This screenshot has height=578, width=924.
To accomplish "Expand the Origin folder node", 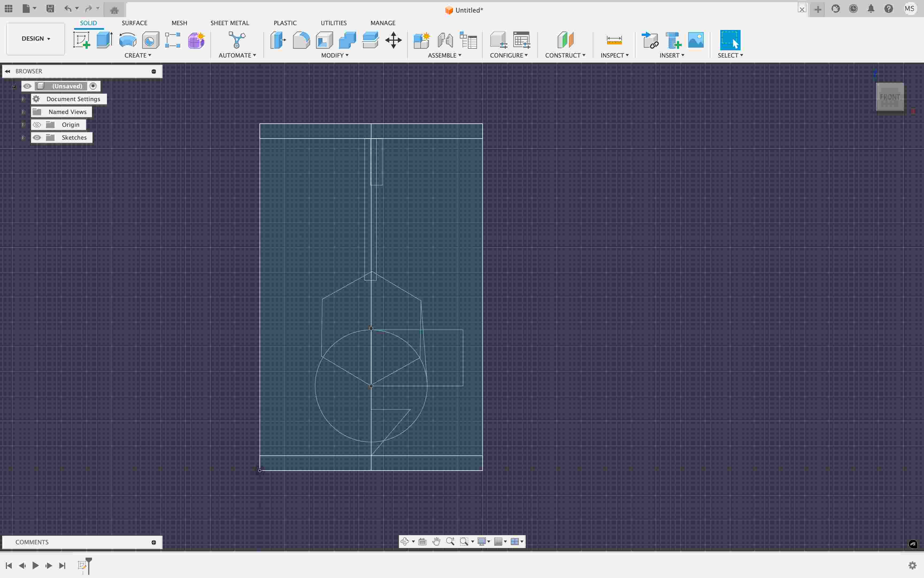I will [x=23, y=125].
